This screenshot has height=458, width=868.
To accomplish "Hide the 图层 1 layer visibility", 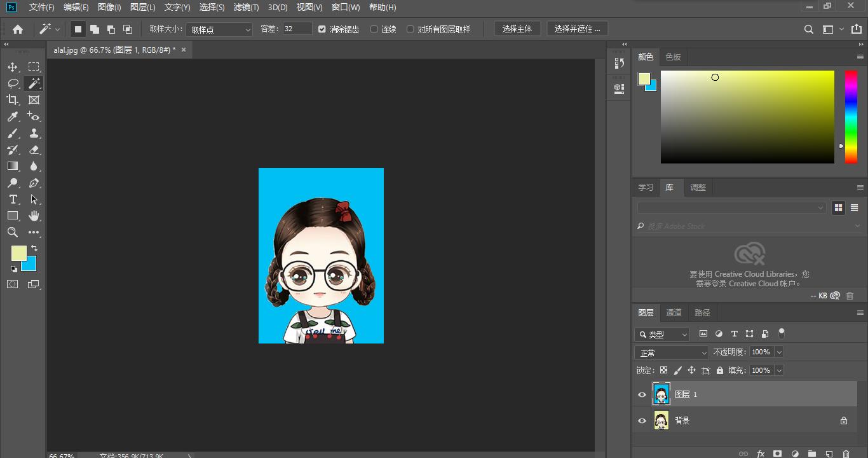I will pos(642,394).
